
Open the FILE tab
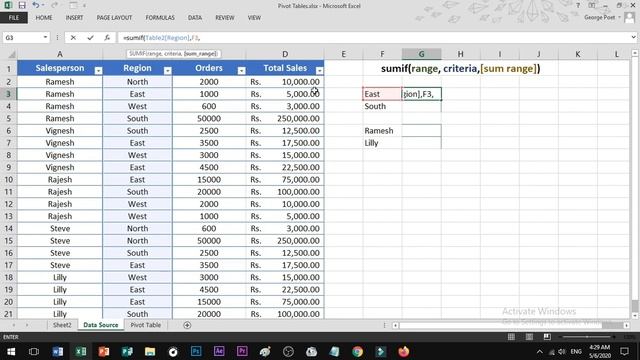[x=13, y=18]
